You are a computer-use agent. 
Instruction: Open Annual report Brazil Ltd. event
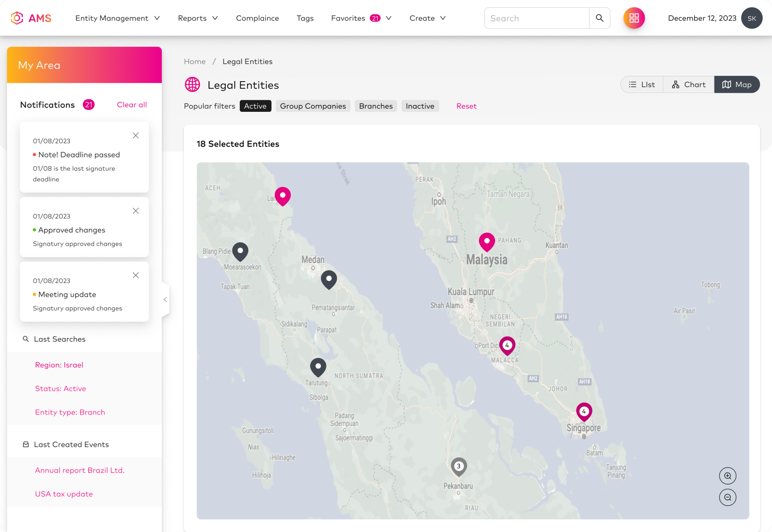80,470
